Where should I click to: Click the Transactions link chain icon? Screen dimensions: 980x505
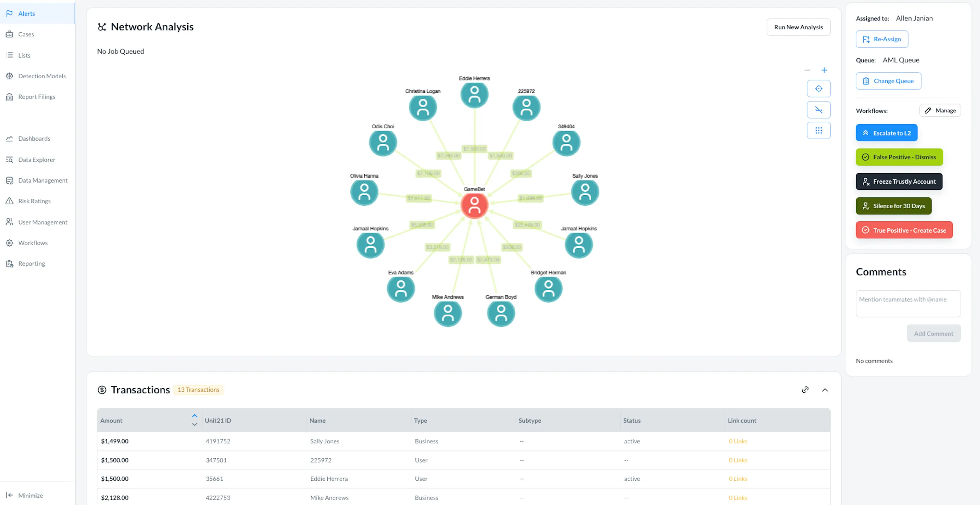pyautogui.click(x=805, y=389)
